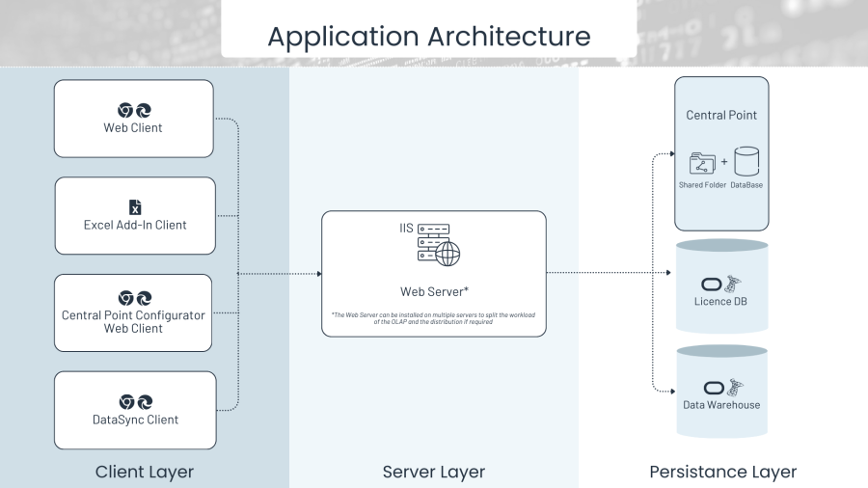This screenshot has width=868, height=488.
Task: Click the Persistance Layer heading
Action: point(722,472)
